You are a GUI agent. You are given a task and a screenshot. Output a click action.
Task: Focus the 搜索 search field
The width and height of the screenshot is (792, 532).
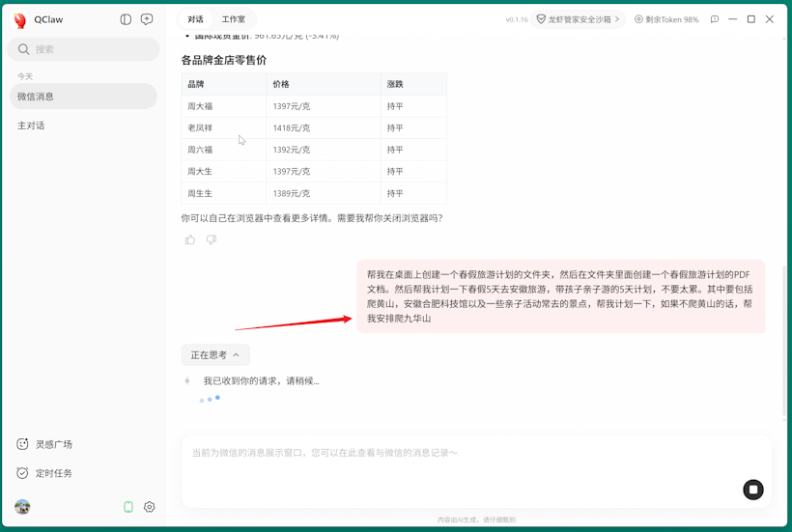(83, 49)
